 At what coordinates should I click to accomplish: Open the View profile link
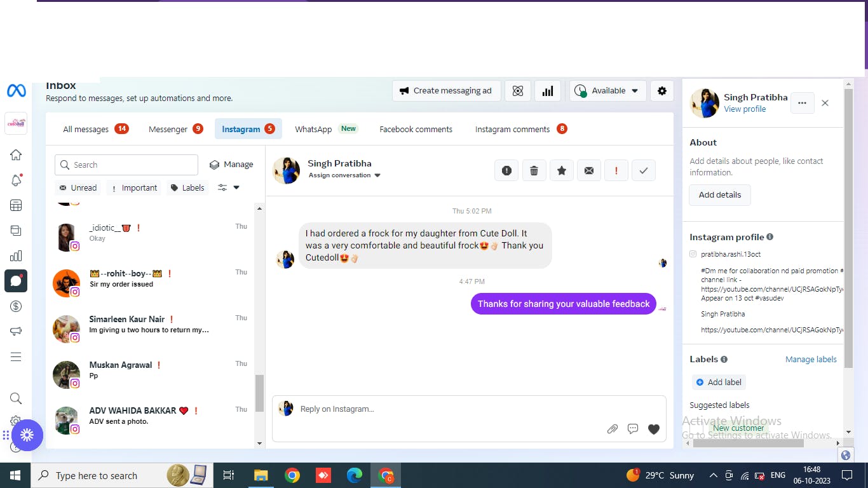click(745, 109)
